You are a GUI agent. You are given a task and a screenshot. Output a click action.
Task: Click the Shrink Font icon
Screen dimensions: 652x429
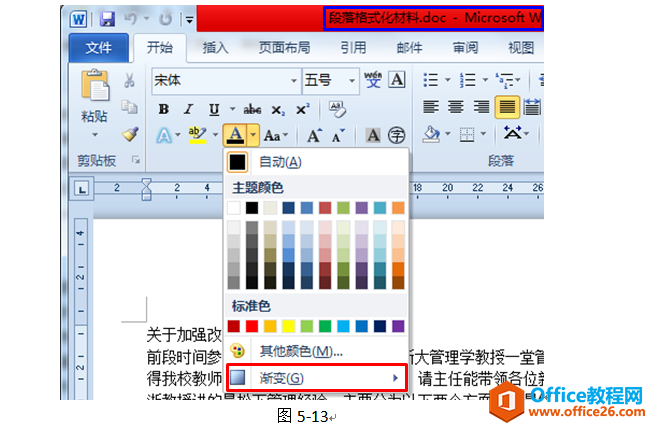(338, 135)
